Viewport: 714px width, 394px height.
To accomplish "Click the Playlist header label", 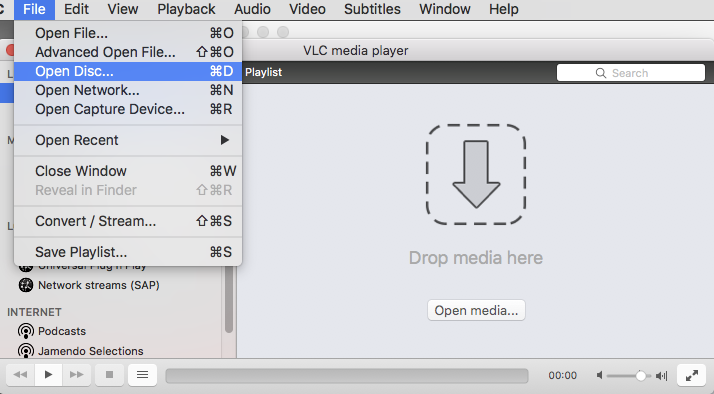I will pos(263,72).
